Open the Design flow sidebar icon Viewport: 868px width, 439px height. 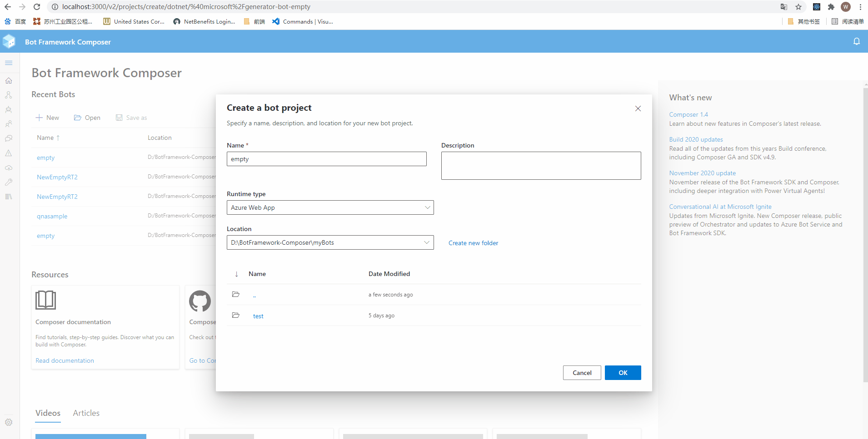pyautogui.click(x=9, y=95)
